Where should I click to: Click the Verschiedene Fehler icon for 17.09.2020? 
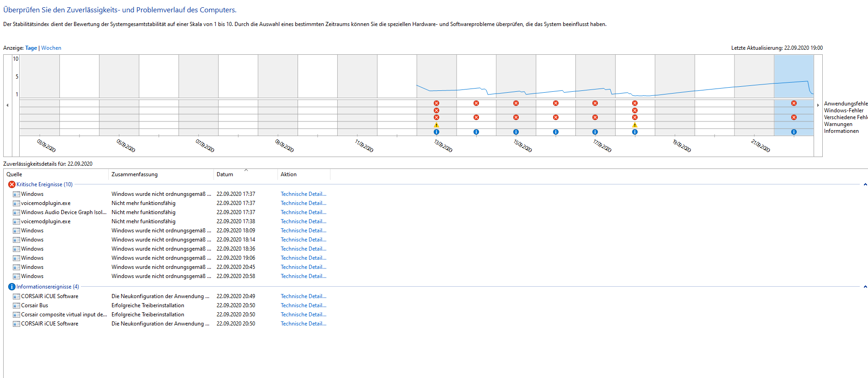click(595, 117)
